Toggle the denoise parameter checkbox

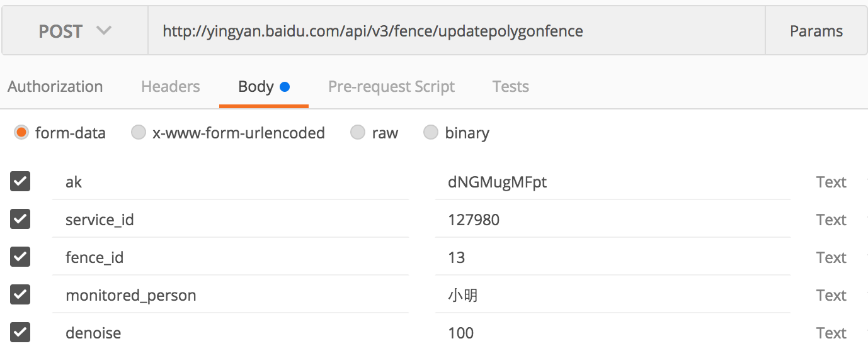click(x=20, y=332)
